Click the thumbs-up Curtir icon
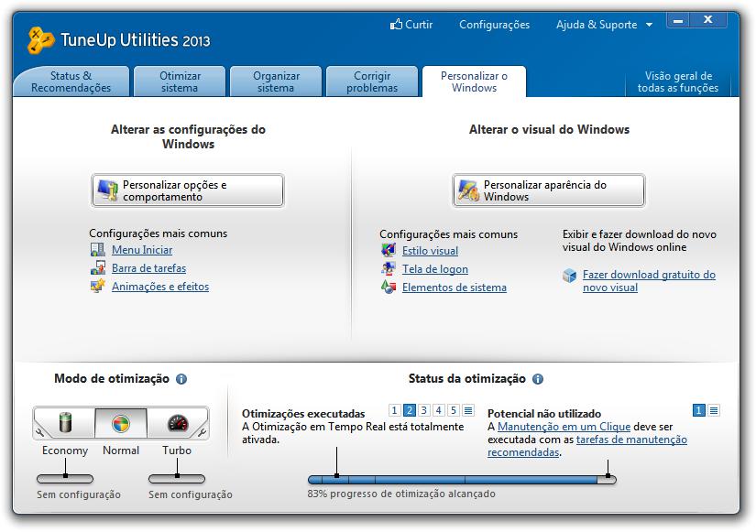This screenshot has width=756, height=532. tap(396, 24)
